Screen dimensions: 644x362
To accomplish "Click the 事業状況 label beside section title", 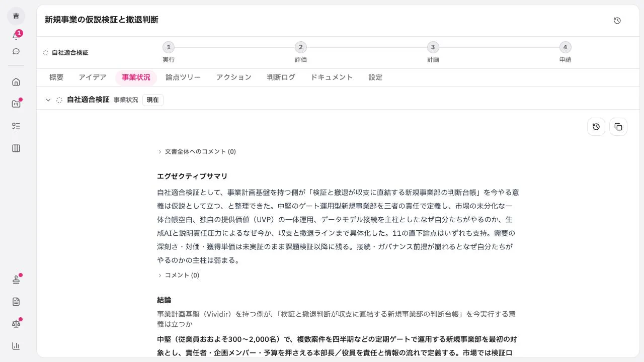I will point(126,100).
